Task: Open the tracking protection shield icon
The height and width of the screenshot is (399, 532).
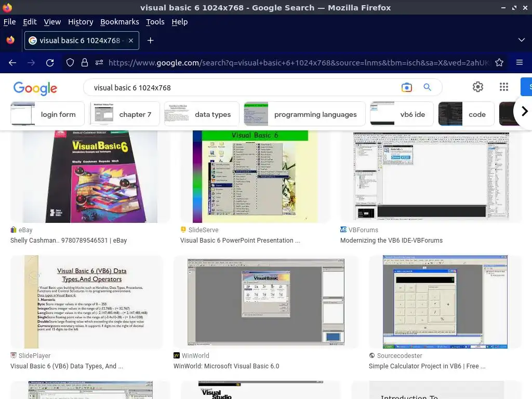Action: (70, 62)
